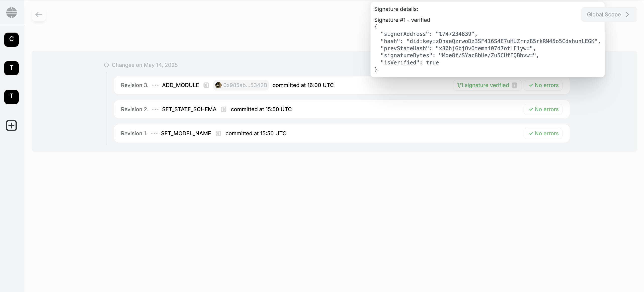644x292 pixels.
Task: Click No errors badge on Revision 2
Action: [x=543, y=109]
